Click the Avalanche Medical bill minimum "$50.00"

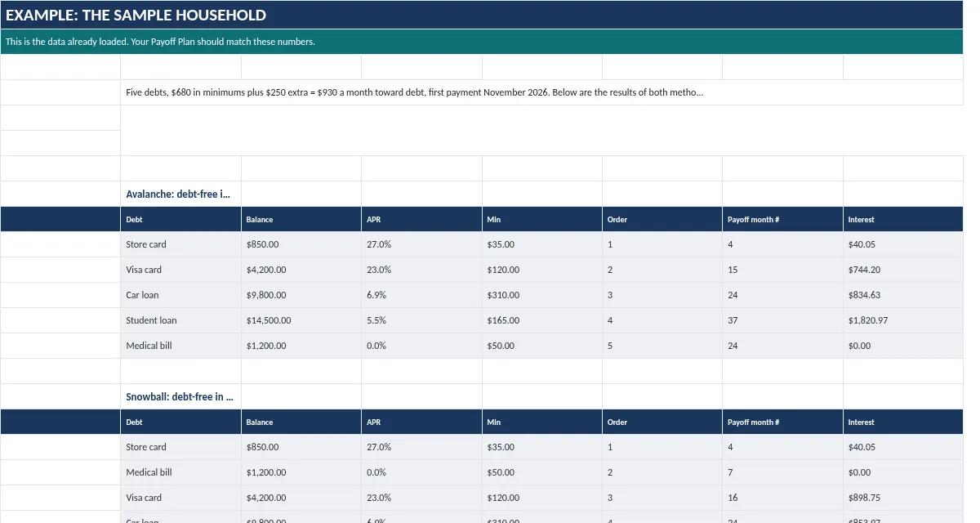click(541, 346)
